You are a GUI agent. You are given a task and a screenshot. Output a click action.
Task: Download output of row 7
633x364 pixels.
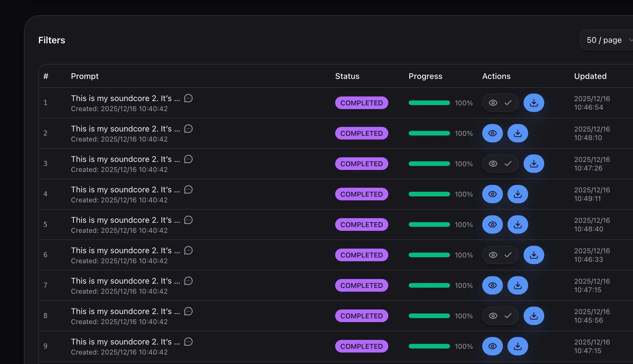pos(518,285)
